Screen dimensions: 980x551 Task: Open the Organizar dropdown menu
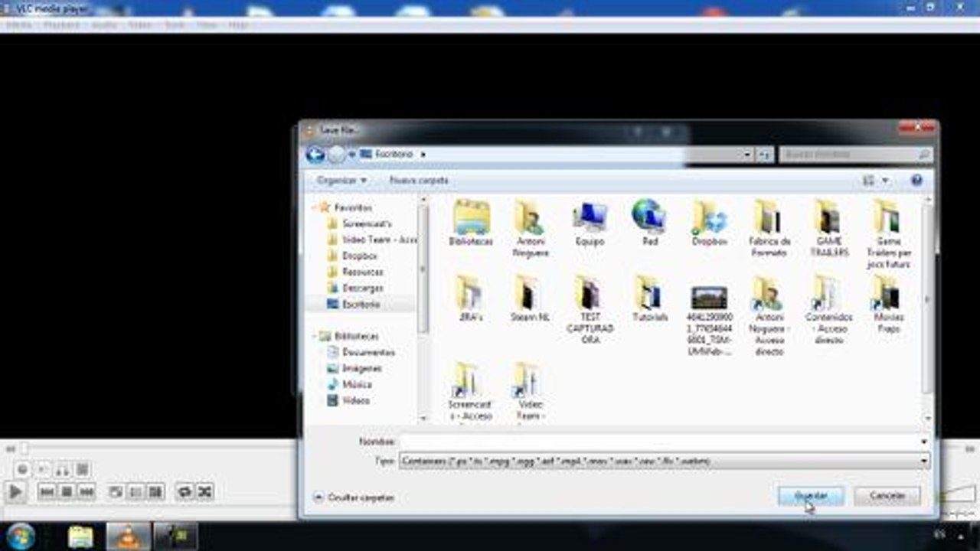(341, 181)
